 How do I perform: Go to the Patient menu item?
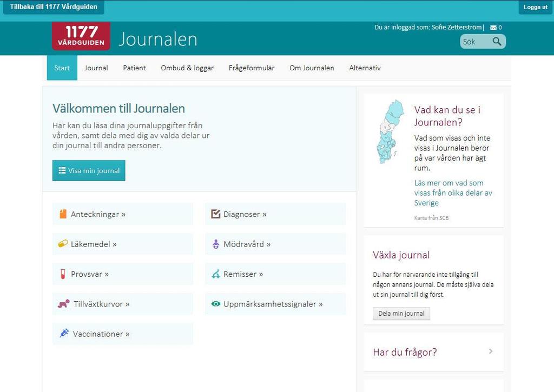point(134,68)
